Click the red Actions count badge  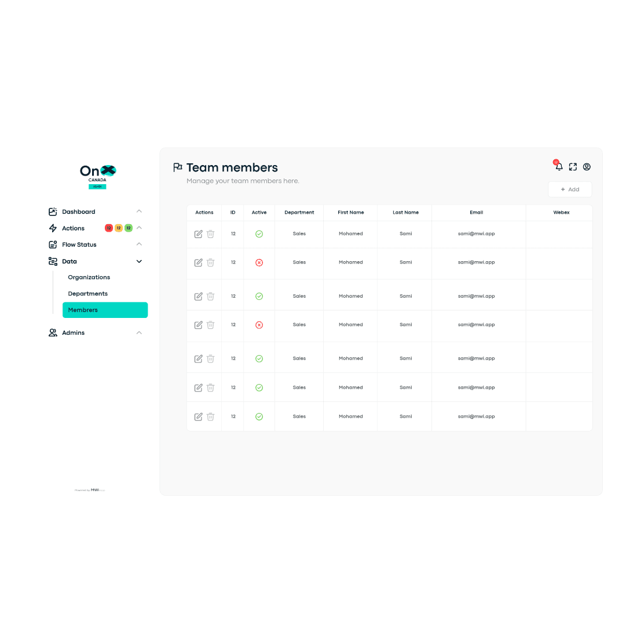(108, 228)
